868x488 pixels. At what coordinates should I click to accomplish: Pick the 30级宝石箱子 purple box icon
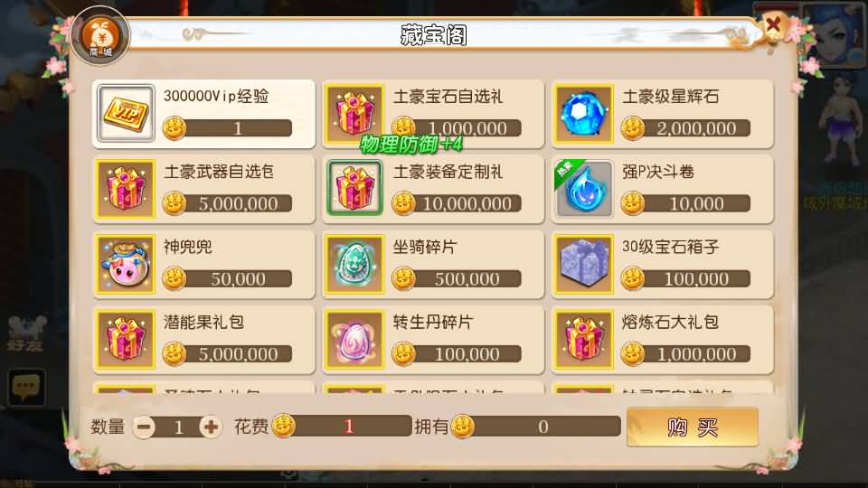[584, 264]
